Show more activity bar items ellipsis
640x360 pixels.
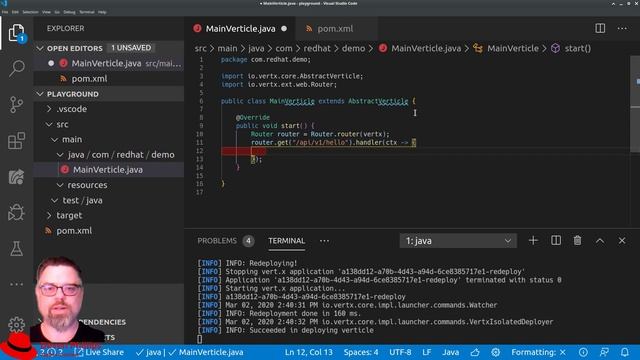click(x=16, y=284)
